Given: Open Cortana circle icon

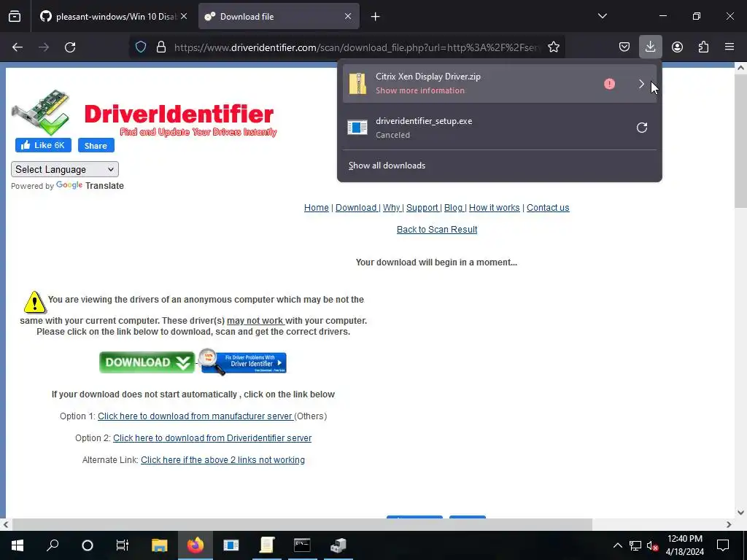Looking at the screenshot, I should 88,545.
